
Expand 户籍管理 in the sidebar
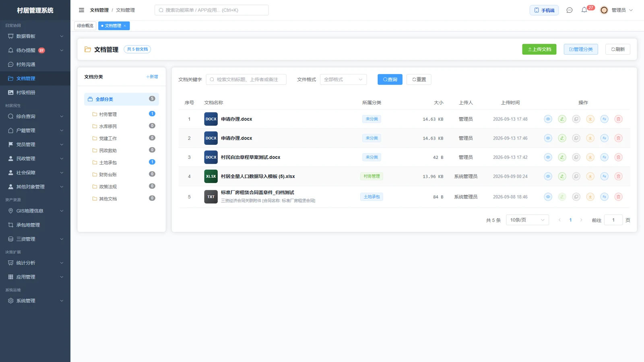click(x=35, y=130)
